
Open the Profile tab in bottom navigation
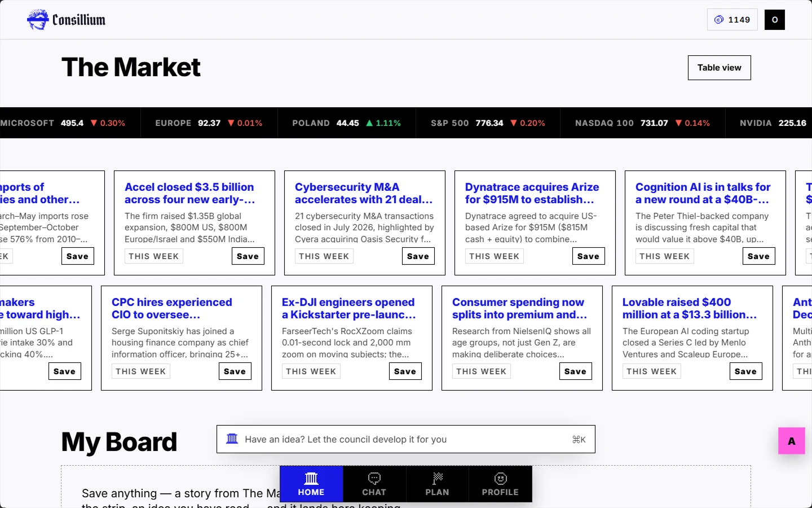coord(500,484)
